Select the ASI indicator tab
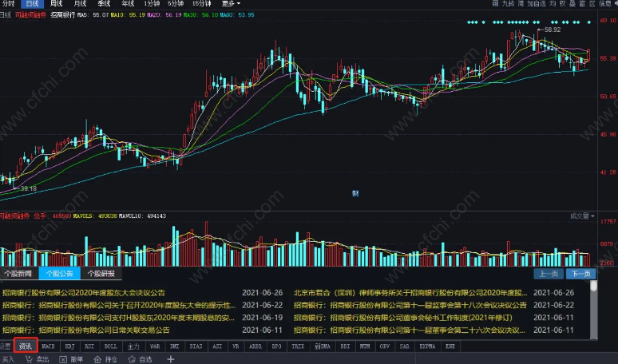 coord(217,346)
